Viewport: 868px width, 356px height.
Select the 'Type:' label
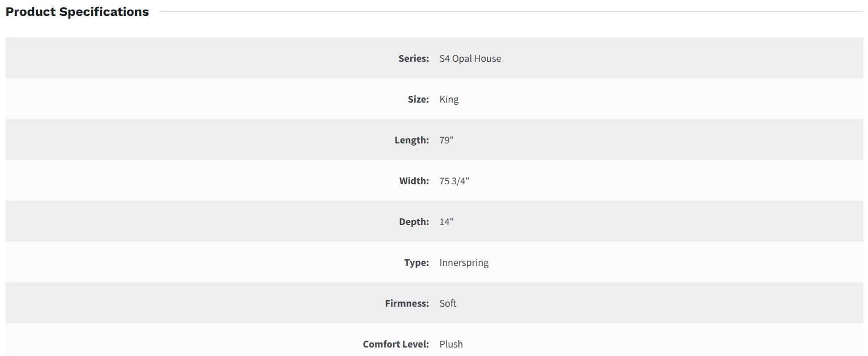point(416,262)
